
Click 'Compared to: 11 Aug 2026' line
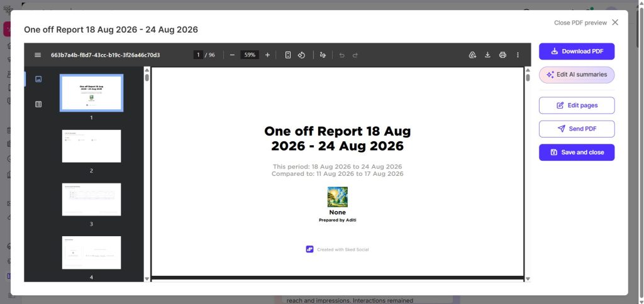click(338, 174)
